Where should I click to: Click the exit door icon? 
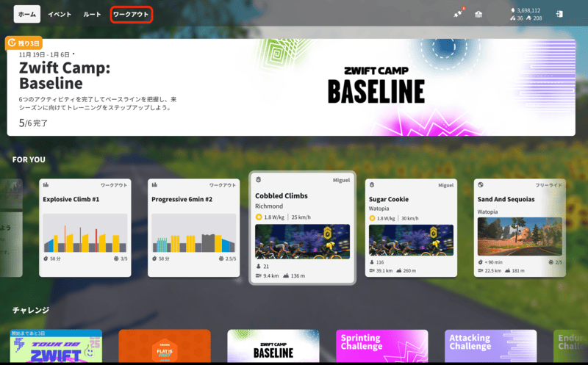(559, 14)
